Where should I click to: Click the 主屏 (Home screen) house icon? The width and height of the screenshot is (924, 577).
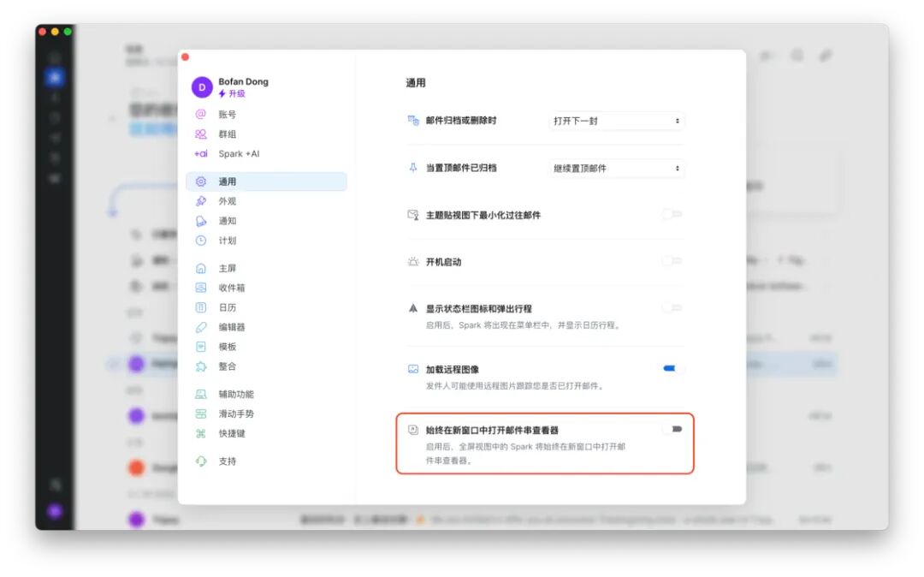[x=200, y=268]
